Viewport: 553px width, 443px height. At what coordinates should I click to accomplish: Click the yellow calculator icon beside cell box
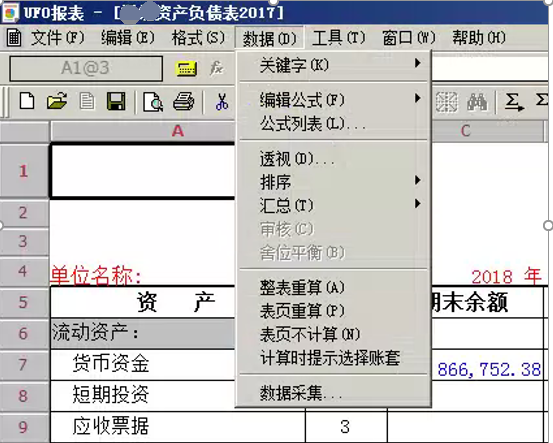[186, 68]
